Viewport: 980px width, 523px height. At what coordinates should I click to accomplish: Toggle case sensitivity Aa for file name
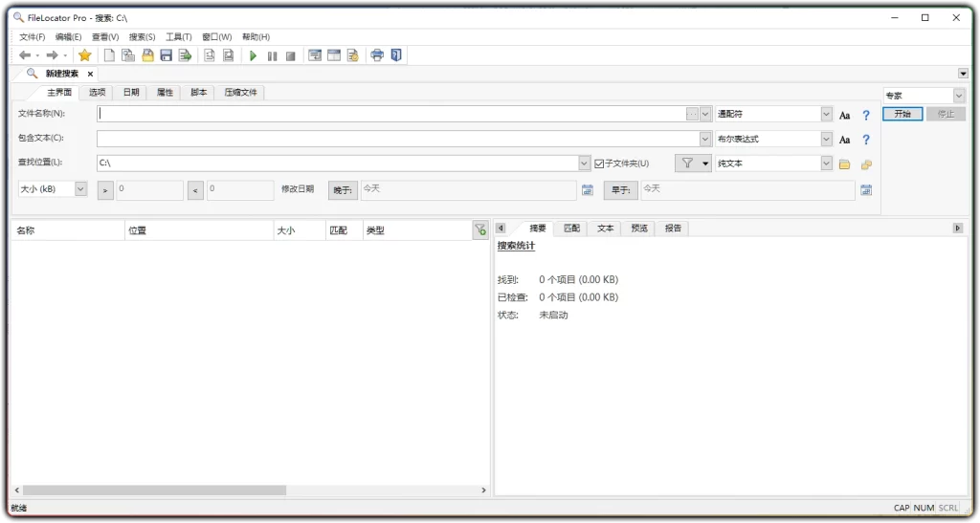tap(844, 115)
